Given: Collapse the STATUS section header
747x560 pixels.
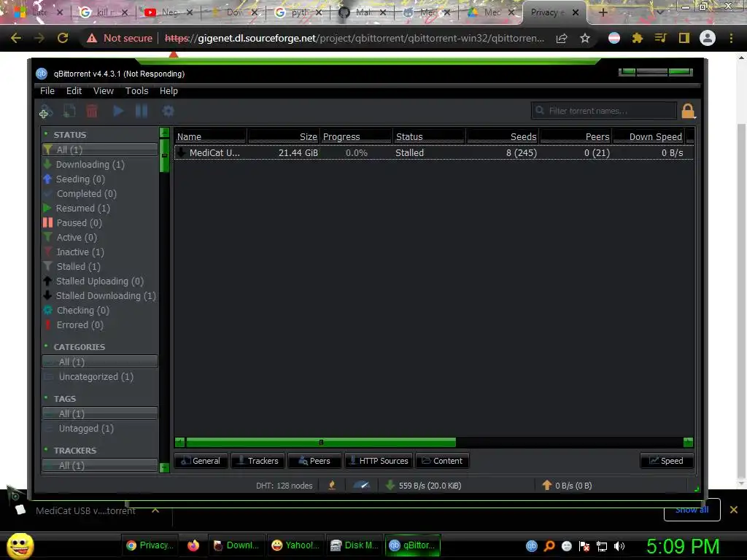Looking at the screenshot, I should coord(69,135).
